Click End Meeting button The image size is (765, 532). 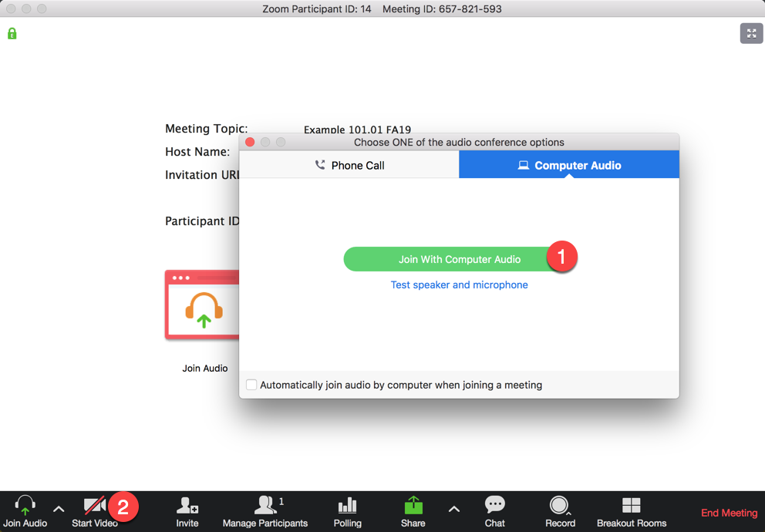[729, 513]
